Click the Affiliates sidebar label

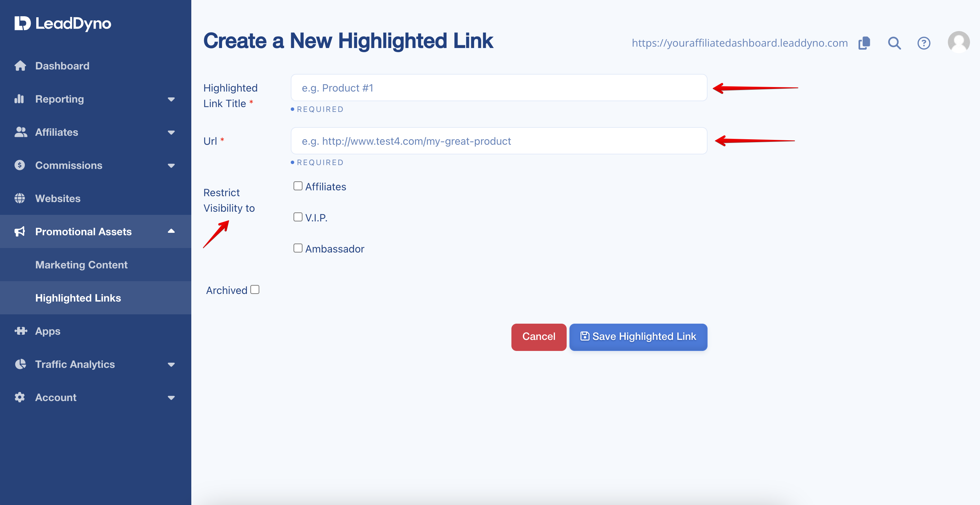coord(57,132)
